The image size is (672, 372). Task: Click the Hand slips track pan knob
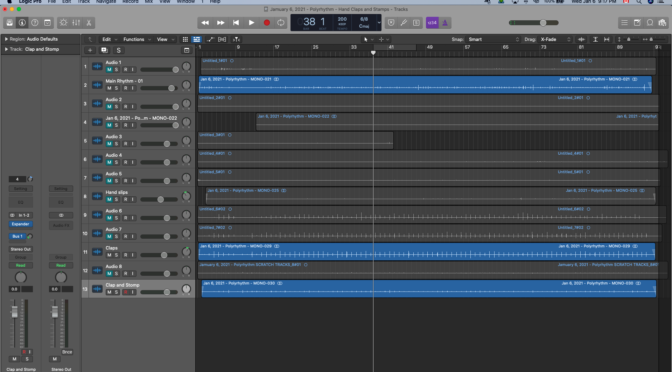tap(186, 196)
